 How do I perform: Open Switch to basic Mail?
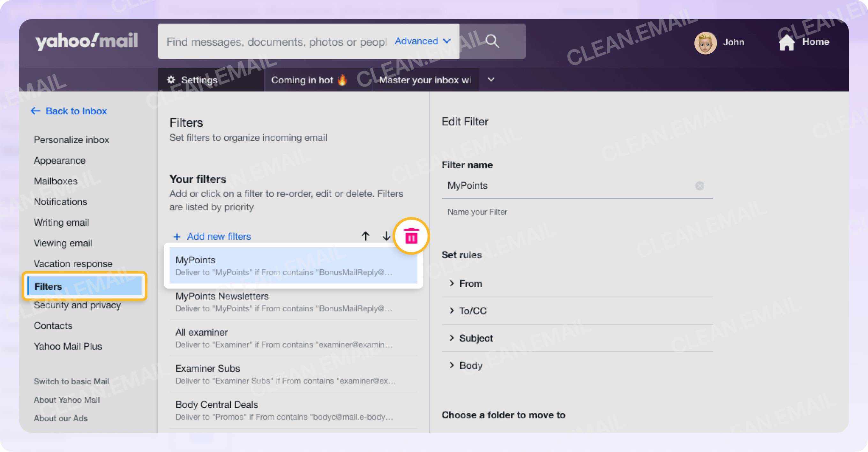(x=71, y=381)
